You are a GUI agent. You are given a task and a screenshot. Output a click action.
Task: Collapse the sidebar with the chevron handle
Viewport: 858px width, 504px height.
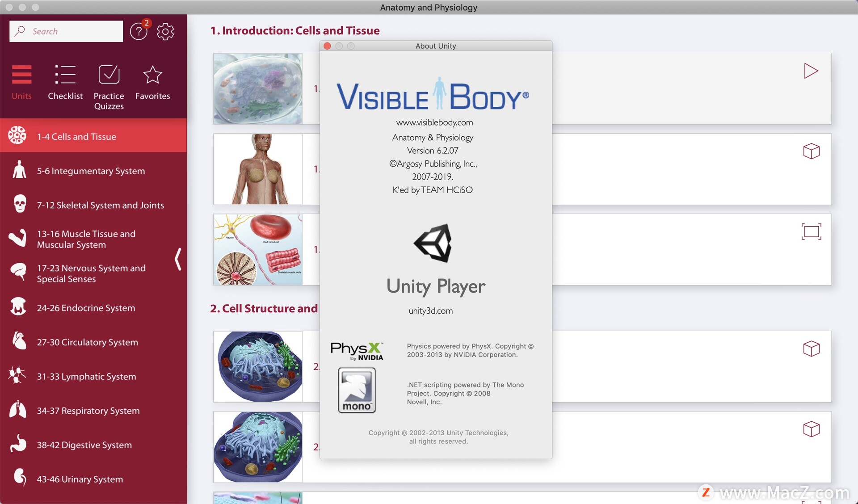178,259
